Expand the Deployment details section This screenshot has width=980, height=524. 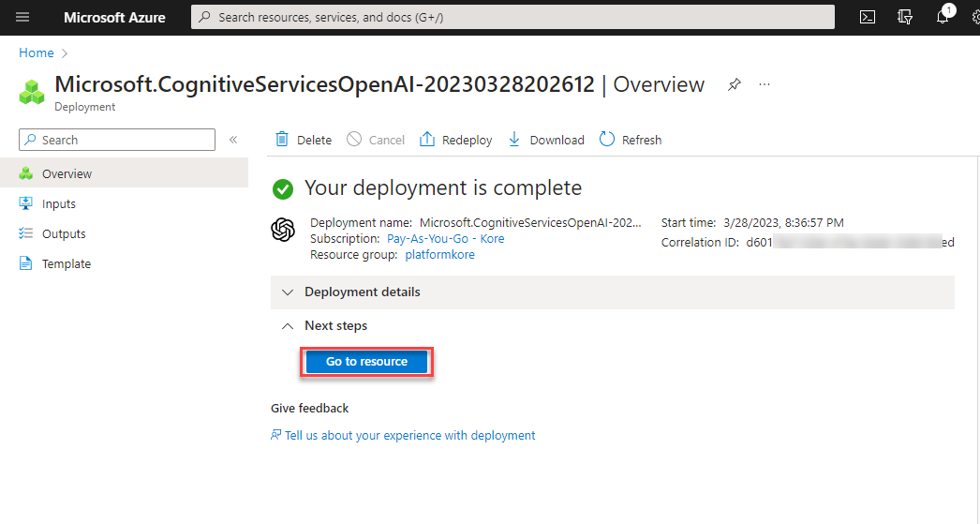(362, 292)
